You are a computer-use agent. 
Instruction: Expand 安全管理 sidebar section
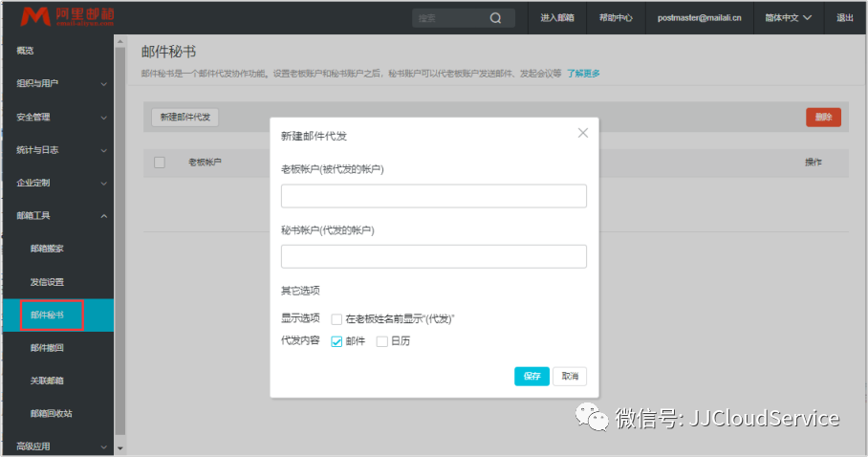58,117
